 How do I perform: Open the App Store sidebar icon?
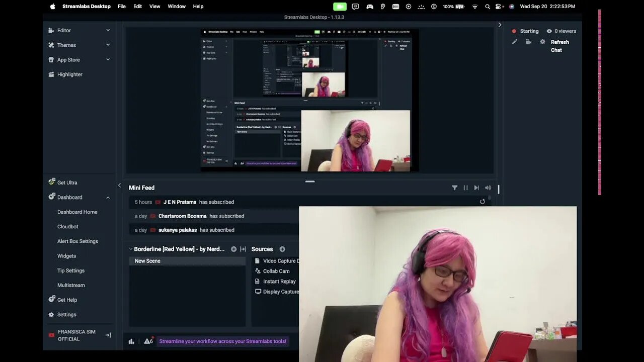coord(51,59)
